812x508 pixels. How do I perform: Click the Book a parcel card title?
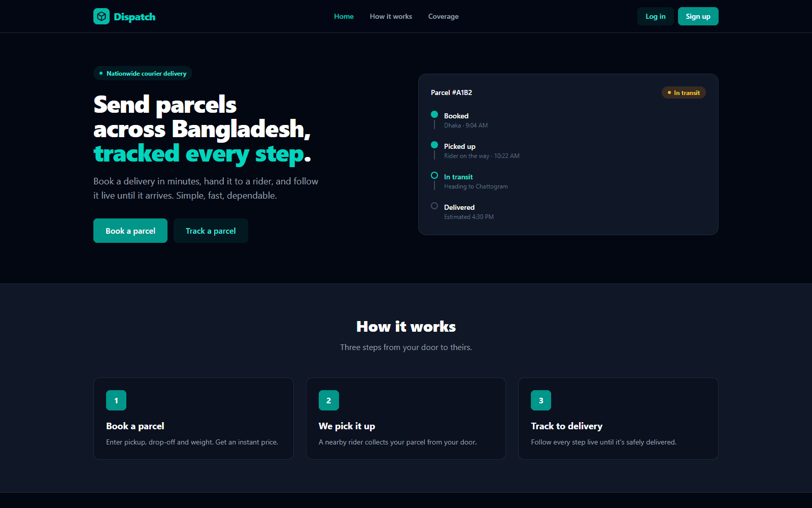[135, 426]
